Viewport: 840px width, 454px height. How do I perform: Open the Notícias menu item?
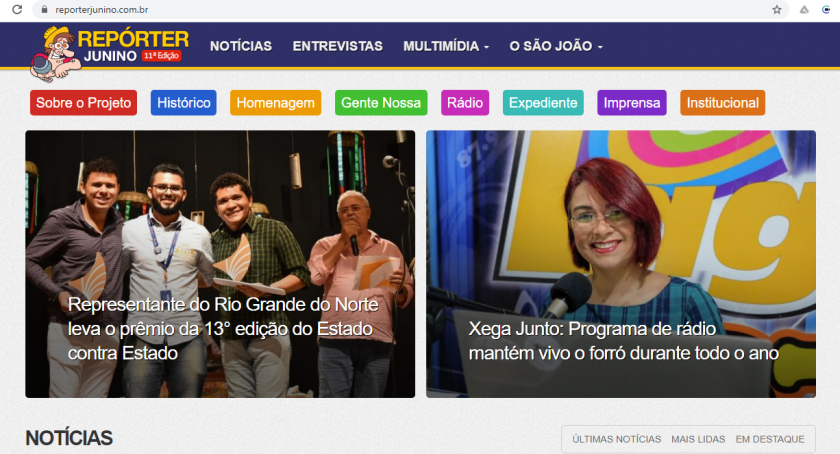pyautogui.click(x=241, y=46)
